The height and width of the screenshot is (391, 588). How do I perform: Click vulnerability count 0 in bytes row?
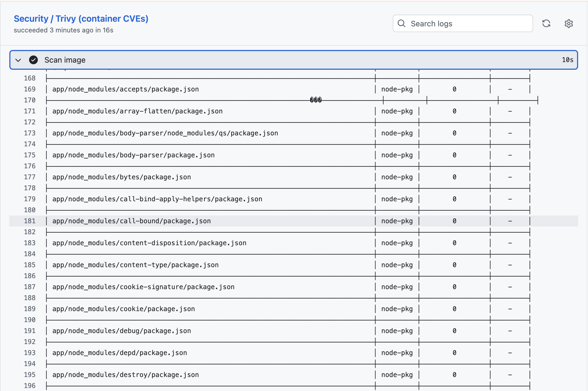click(454, 177)
